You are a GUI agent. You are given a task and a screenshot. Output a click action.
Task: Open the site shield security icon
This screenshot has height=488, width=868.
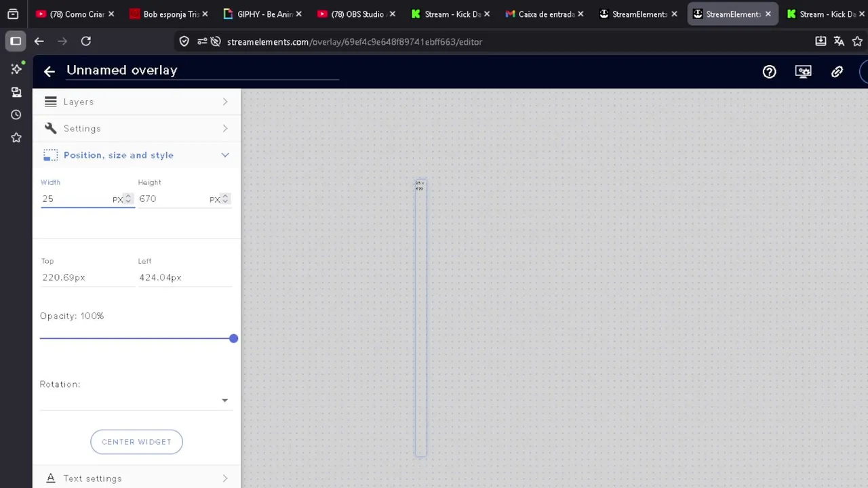coord(184,41)
